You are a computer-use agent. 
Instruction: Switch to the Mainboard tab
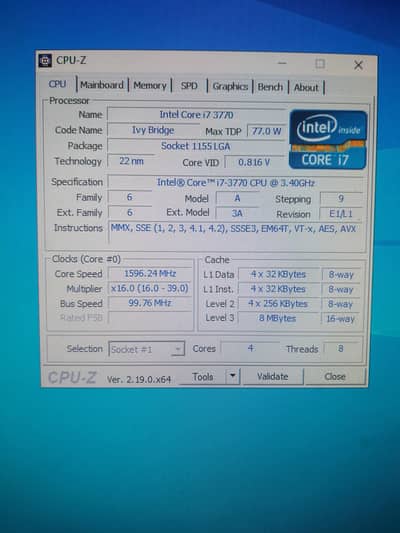[x=102, y=85]
